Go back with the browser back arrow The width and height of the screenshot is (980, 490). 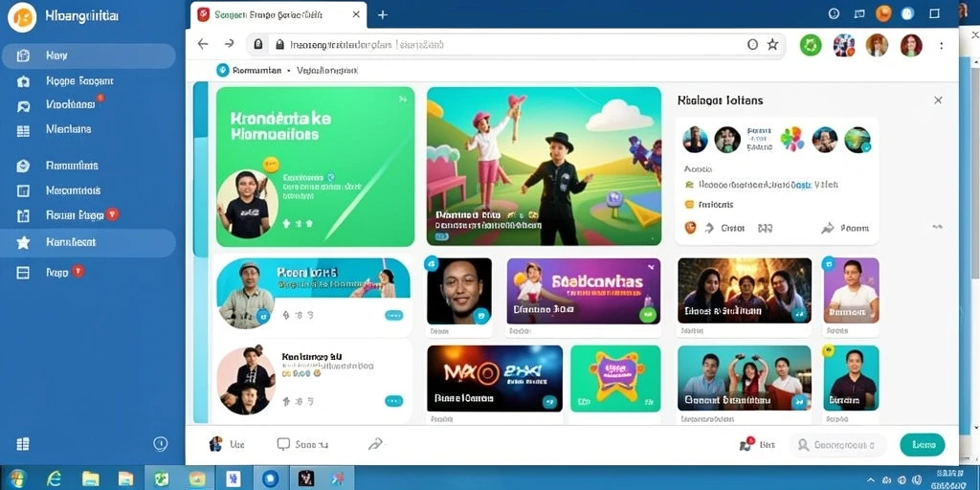203,44
